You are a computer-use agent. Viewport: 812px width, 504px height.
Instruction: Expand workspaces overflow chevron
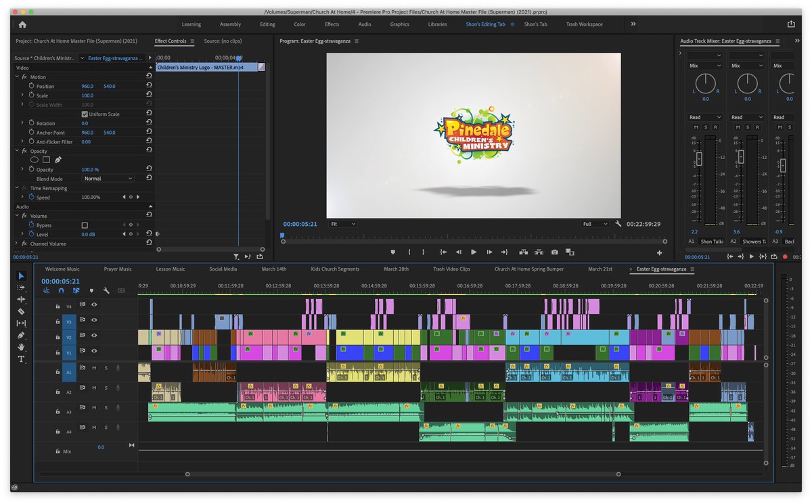(x=633, y=24)
